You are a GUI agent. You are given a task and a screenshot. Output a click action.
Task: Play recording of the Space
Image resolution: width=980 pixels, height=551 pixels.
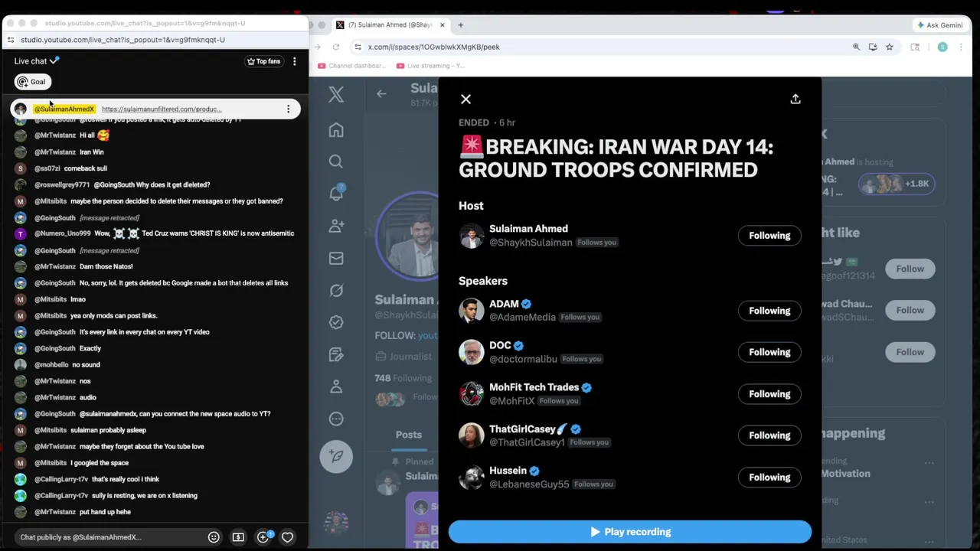[x=630, y=532]
